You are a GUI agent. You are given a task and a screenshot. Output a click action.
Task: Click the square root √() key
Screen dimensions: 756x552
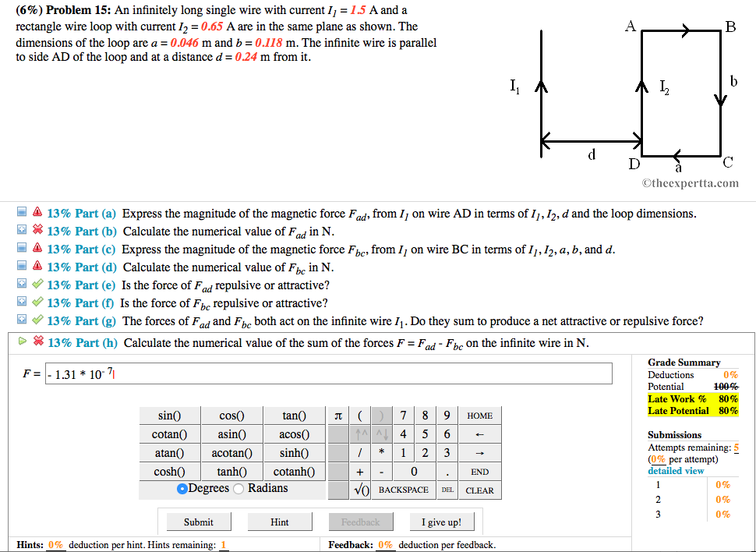(x=360, y=490)
